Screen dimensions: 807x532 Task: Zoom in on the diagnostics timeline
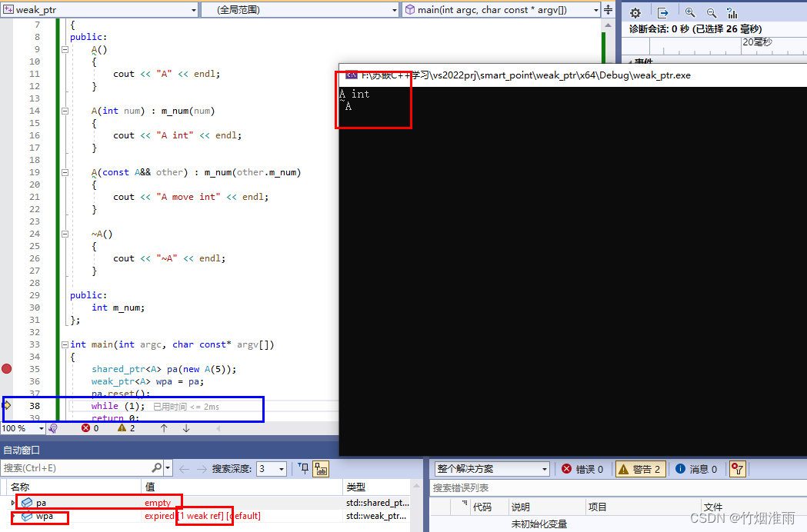tap(689, 12)
